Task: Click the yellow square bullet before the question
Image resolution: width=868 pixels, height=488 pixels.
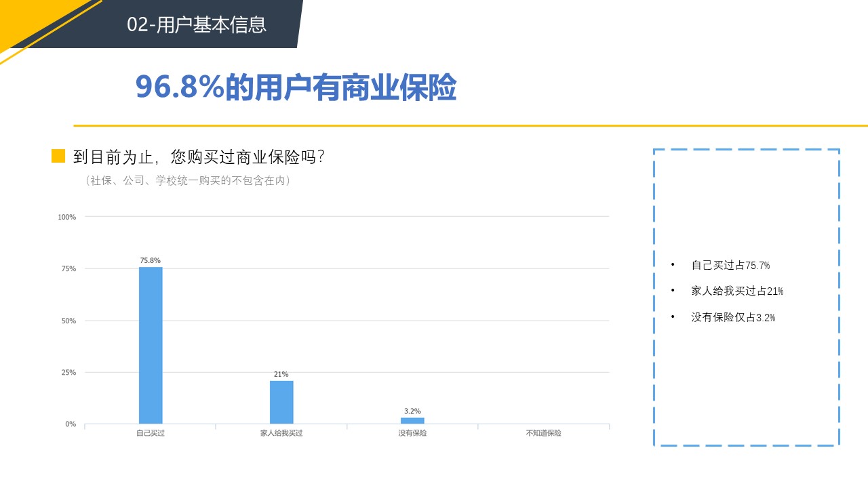Action: (58, 157)
